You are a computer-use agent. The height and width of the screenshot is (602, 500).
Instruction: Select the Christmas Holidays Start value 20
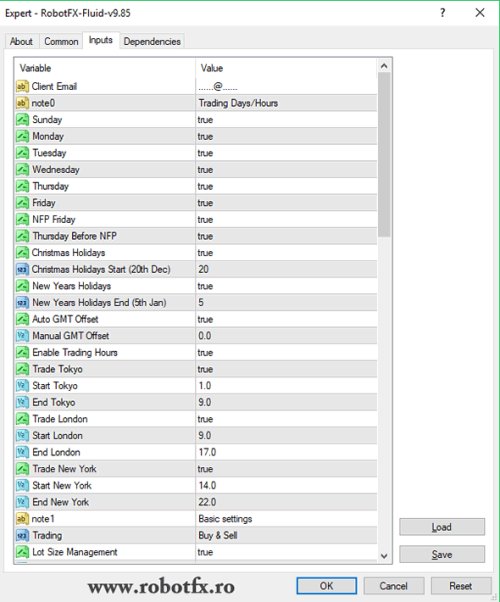[286, 270]
